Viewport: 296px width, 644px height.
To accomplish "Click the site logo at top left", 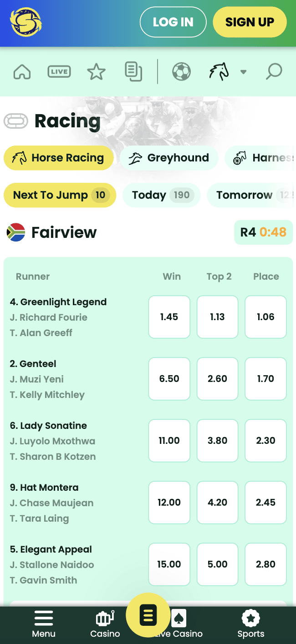I will click(x=26, y=22).
